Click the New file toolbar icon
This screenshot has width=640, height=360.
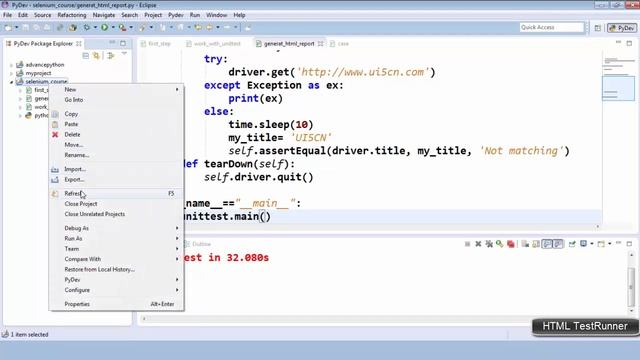(8, 27)
